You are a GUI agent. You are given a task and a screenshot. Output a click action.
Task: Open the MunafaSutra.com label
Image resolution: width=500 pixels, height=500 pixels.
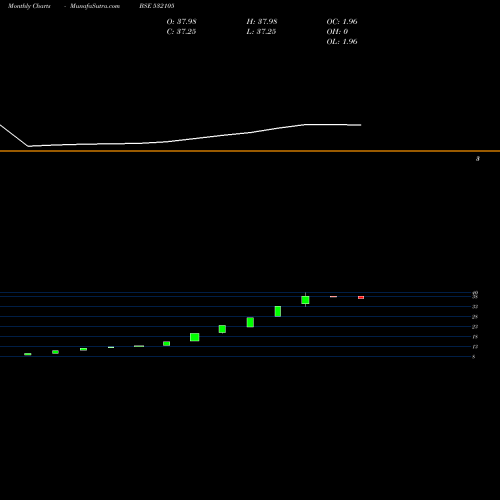(95, 6)
